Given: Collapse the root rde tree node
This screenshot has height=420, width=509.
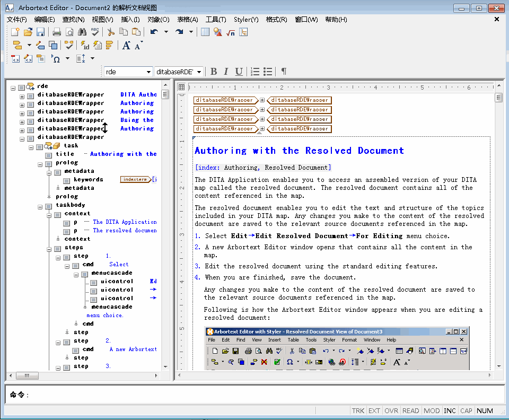Looking at the screenshot, I should tap(13, 88).
